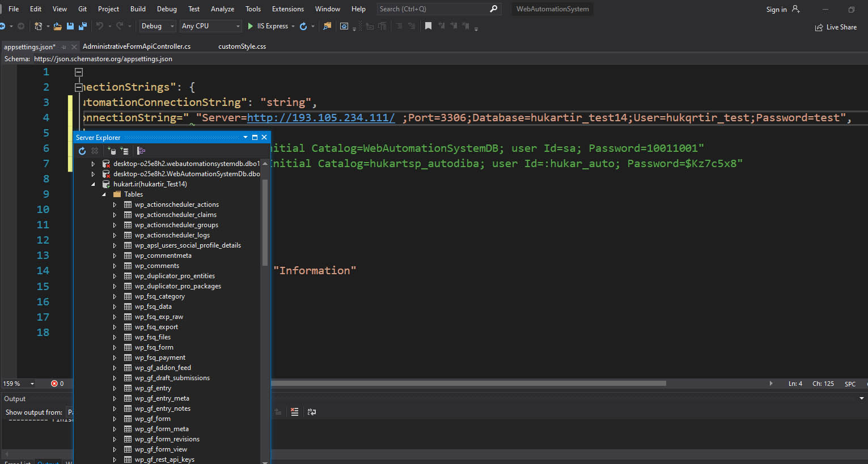
Task: Click the Find in Files icon in toolbar
Action: pos(327,26)
